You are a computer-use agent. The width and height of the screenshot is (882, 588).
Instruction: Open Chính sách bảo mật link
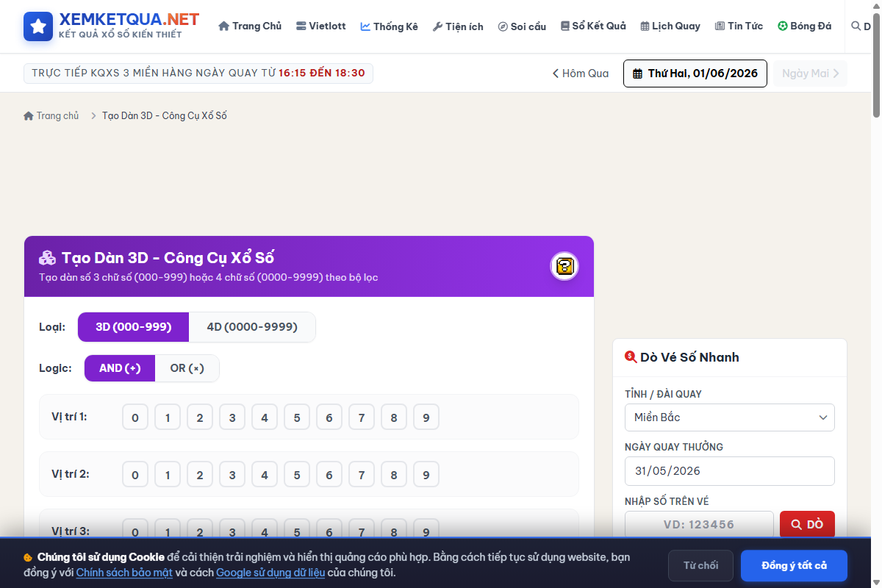coord(124,573)
